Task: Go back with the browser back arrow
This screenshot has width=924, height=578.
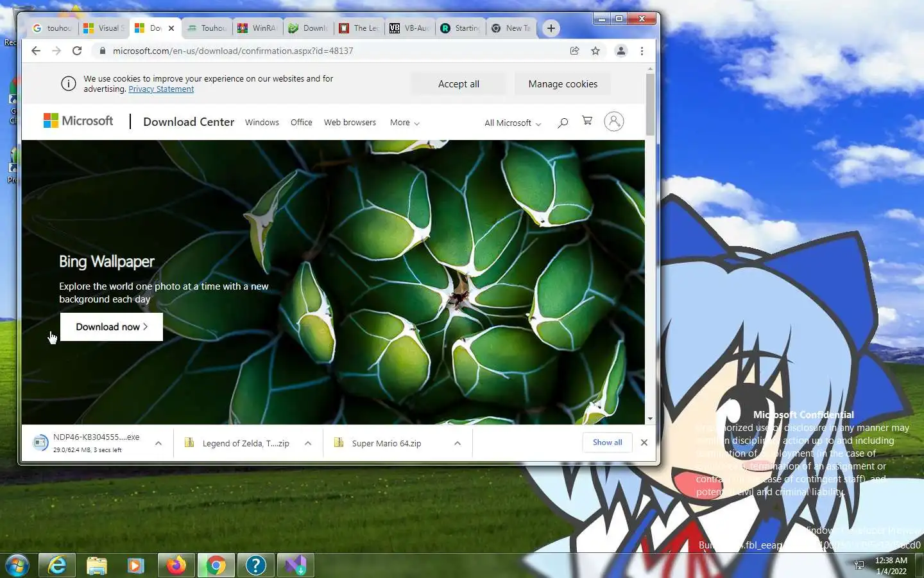Action: coord(36,51)
